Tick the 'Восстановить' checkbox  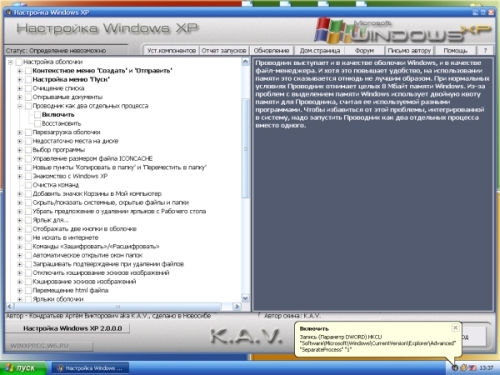point(38,124)
